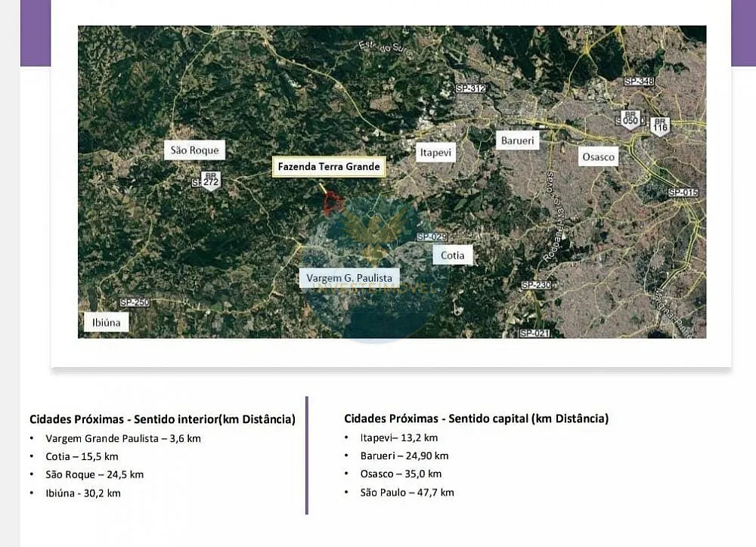Select the 'Vargem Grande Paulista – 3,6 km' item

pos(123,438)
